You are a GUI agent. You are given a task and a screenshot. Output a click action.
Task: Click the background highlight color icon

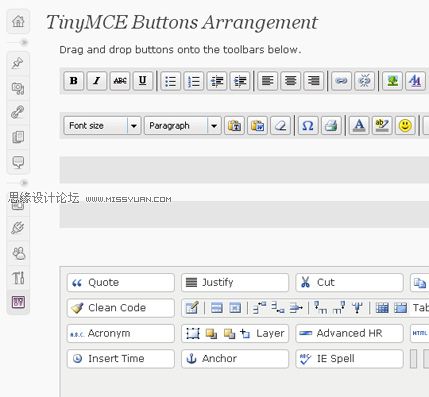click(x=382, y=126)
